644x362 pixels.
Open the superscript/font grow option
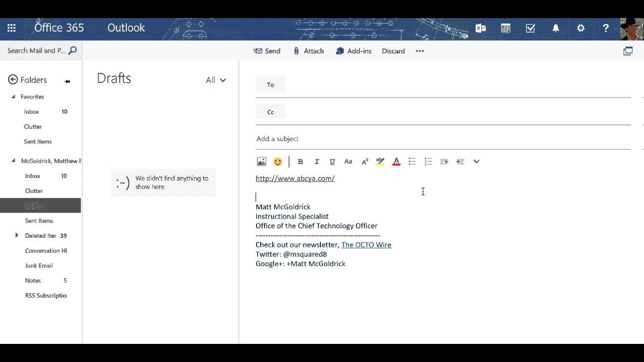point(365,161)
